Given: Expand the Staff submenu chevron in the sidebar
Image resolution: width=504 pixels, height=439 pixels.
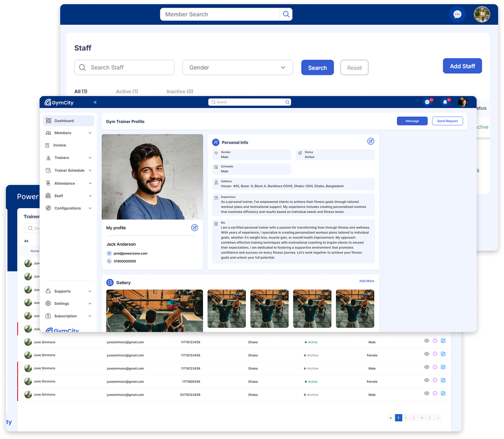Looking at the screenshot, I should point(90,196).
